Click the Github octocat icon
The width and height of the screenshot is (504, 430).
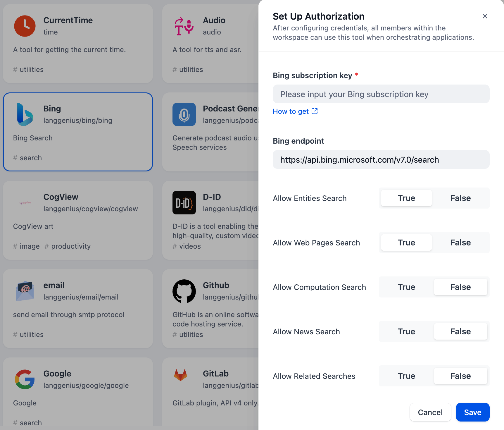pos(184,291)
